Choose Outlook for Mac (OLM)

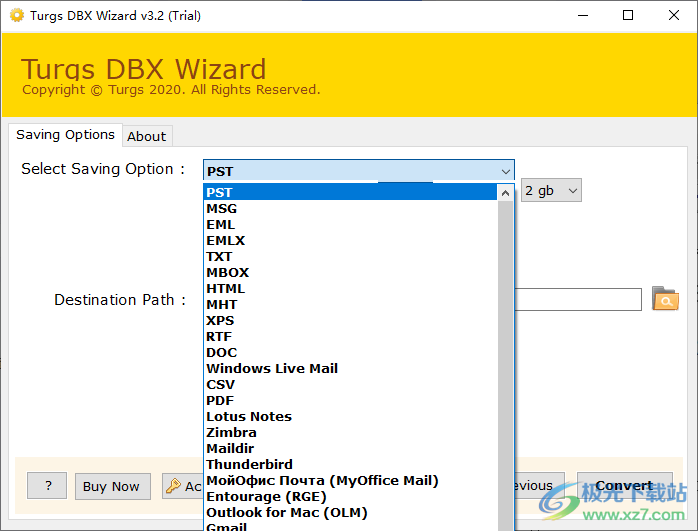click(x=350, y=513)
